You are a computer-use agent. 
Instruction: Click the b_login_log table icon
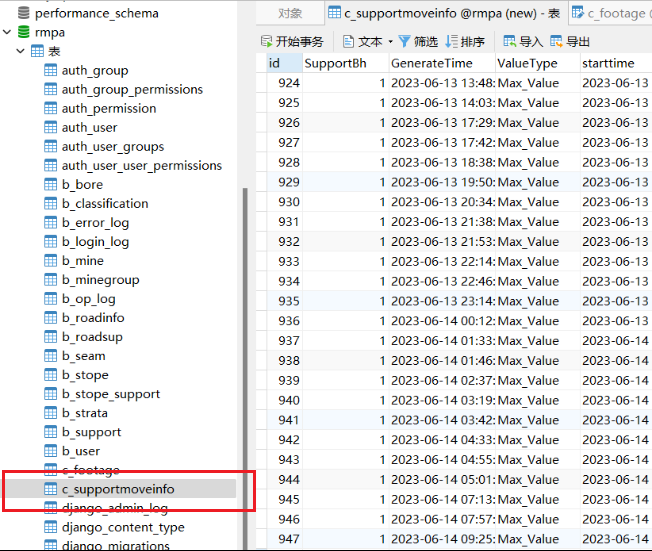pos(50,242)
